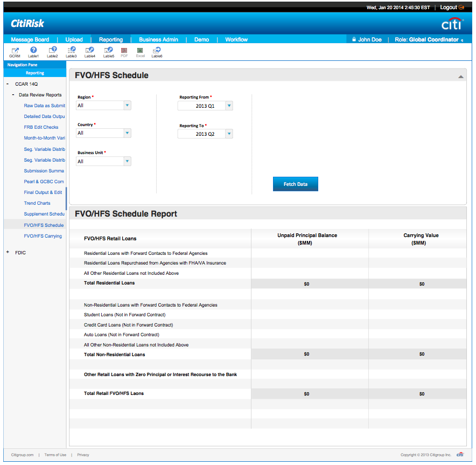
Task: Export the report as PDF
Action: (x=124, y=52)
